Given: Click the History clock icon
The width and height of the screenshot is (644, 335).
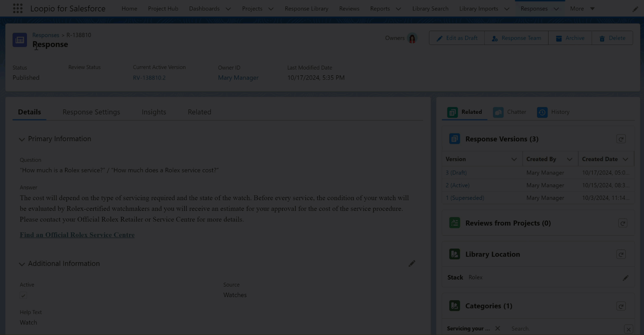Looking at the screenshot, I should (542, 112).
